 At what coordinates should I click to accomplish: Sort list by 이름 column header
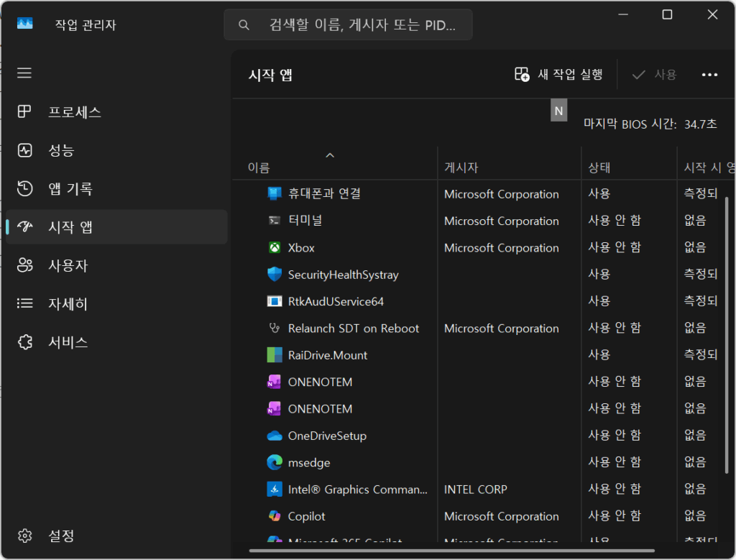tap(259, 167)
